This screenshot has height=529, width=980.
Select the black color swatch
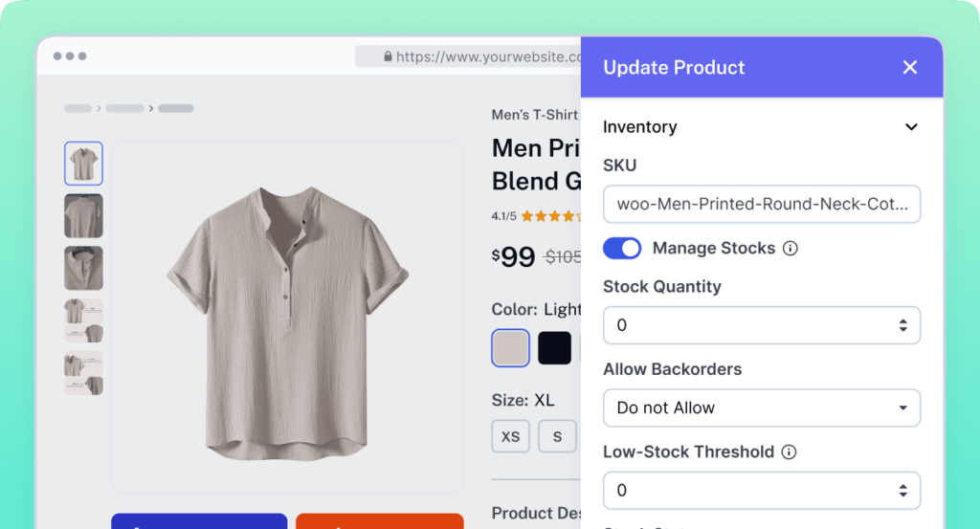coord(554,348)
